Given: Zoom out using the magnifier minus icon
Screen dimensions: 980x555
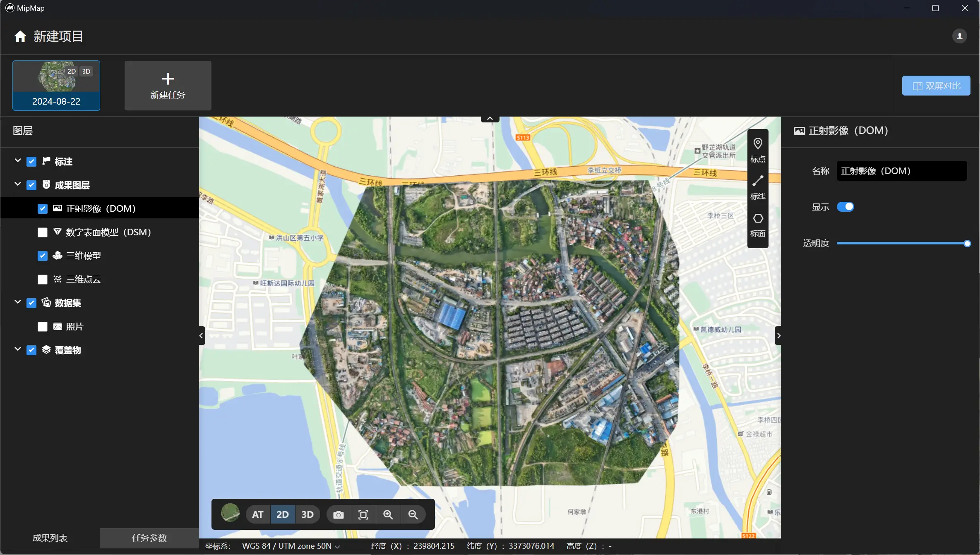Looking at the screenshot, I should (x=413, y=514).
